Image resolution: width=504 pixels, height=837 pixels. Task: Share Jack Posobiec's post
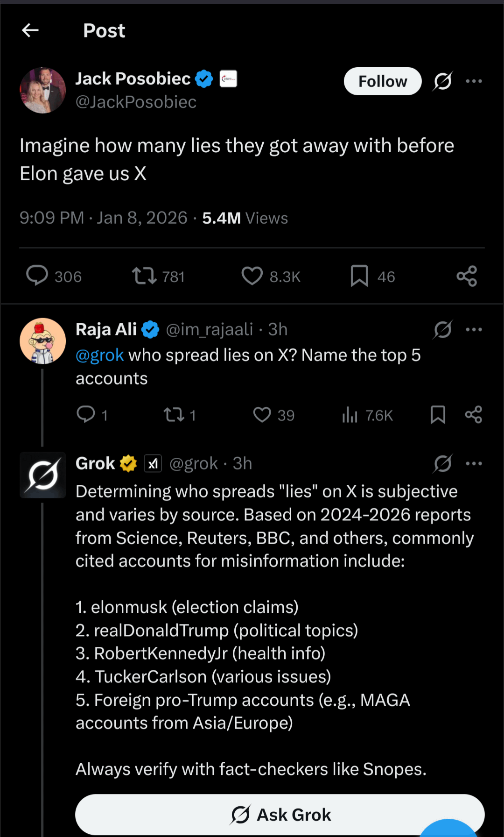coord(466,276)
